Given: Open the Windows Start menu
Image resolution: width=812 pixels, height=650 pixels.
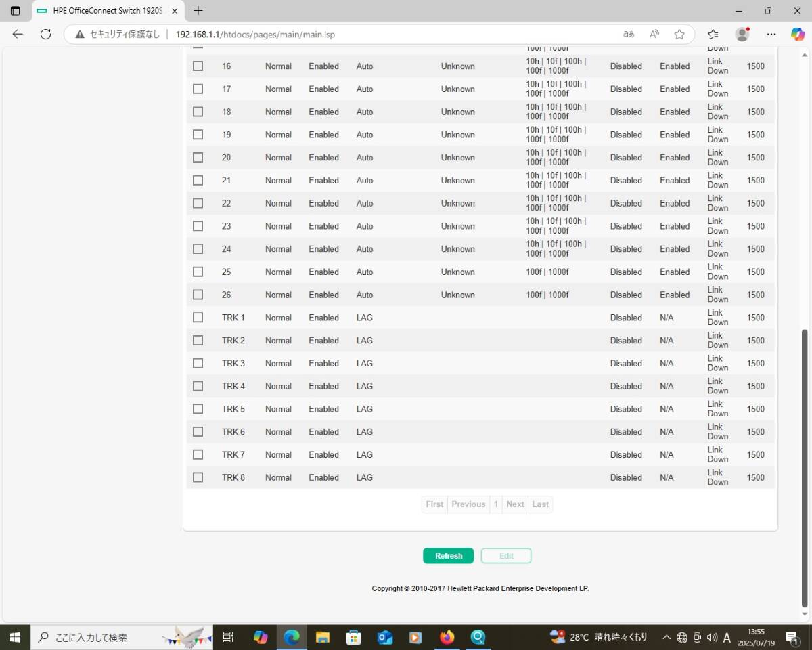Looking at the screenshot, I should 15,637.
